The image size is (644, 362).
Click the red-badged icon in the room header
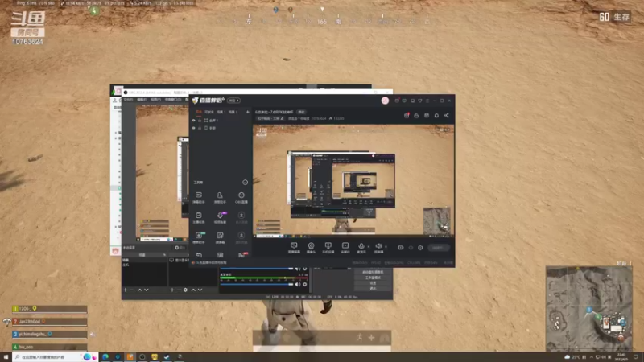tap(407, 116)
